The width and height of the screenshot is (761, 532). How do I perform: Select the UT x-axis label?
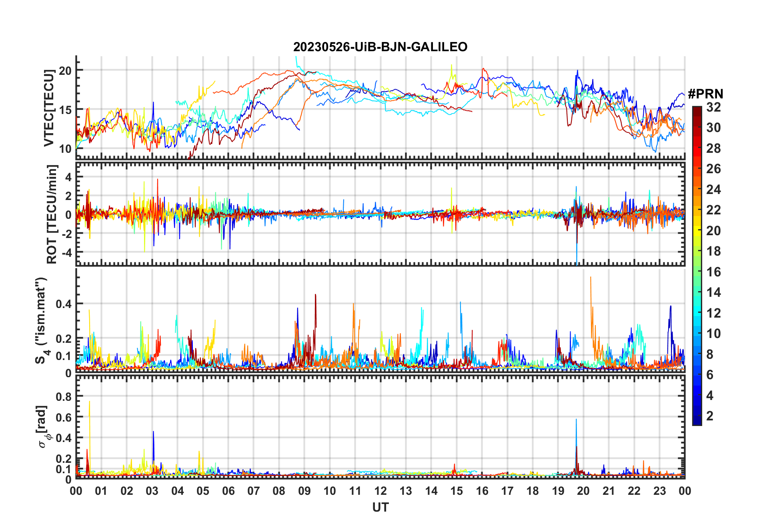click(x=380, y=508)
